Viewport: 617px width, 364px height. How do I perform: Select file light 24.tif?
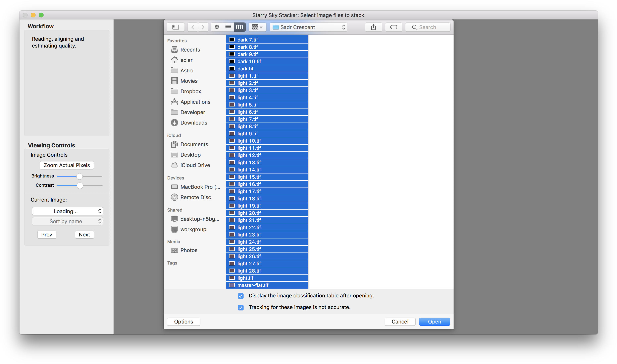tap(267, 242)
